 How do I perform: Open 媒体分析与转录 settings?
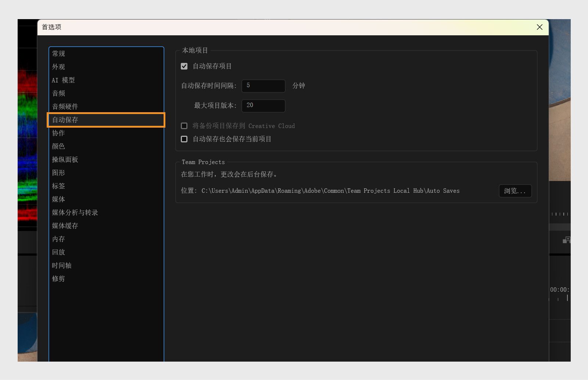coord(106,213)
